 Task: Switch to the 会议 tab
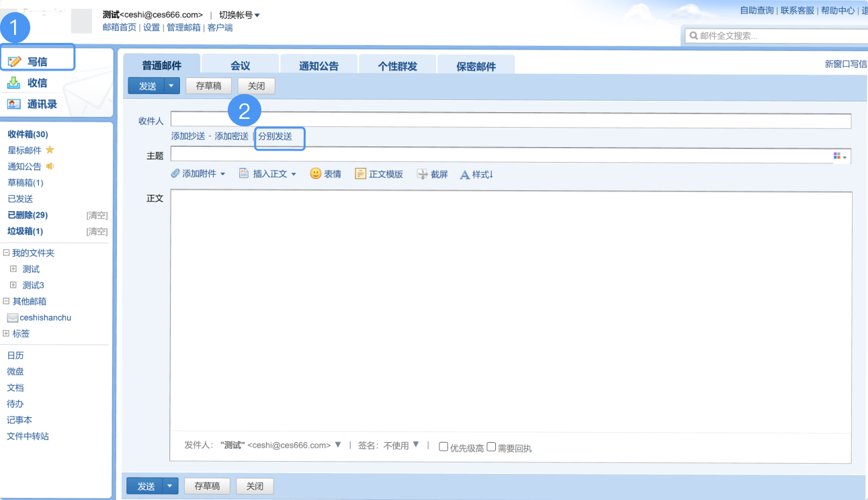(241, 65)
